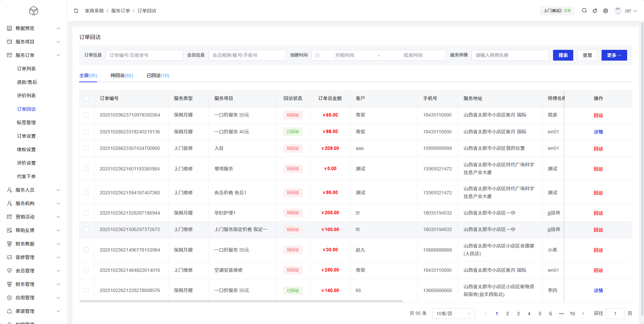The height and width of the screenshot is (324, 644).
Task: Focus the 订单编号/交易单号 input field
Action: (x=144, y=55)
